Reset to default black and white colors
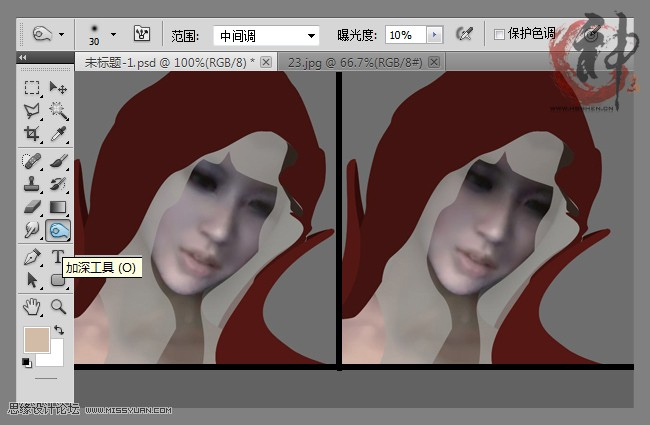650x425 pixels. pos(27,362)
